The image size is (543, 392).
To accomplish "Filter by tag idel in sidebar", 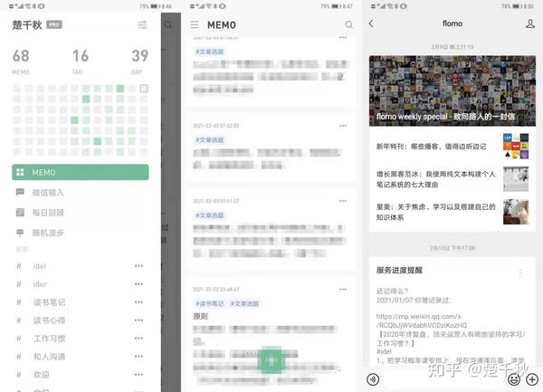I will pyautogui.click(x=40, y=266).
